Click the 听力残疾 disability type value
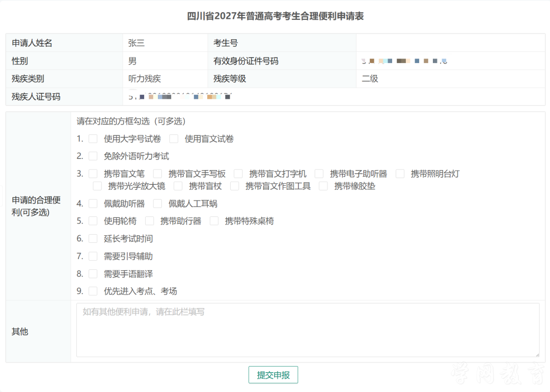 coord(145,78)
